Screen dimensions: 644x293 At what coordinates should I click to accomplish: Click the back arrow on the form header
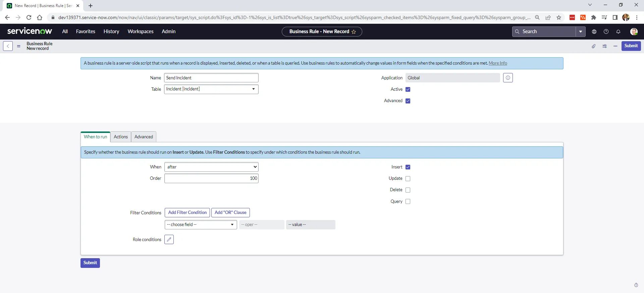pyautogui.click(x=8, y=46)
